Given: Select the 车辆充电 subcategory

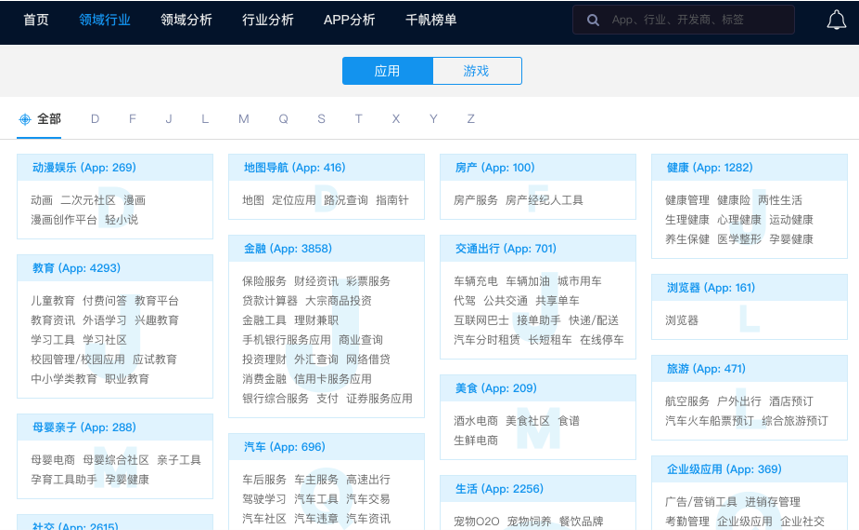Looking at the screenshot, I should pos(476,281).
